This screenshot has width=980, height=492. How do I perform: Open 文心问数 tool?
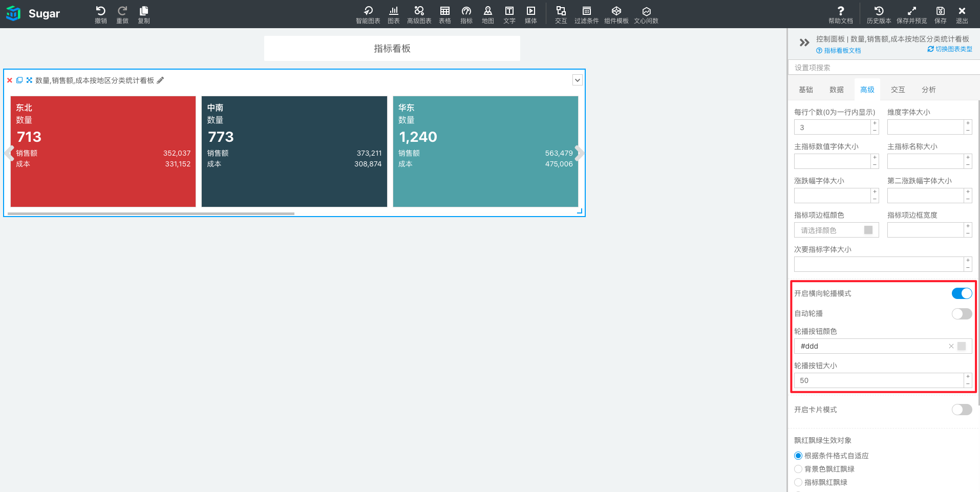click(x=646, y=14)
